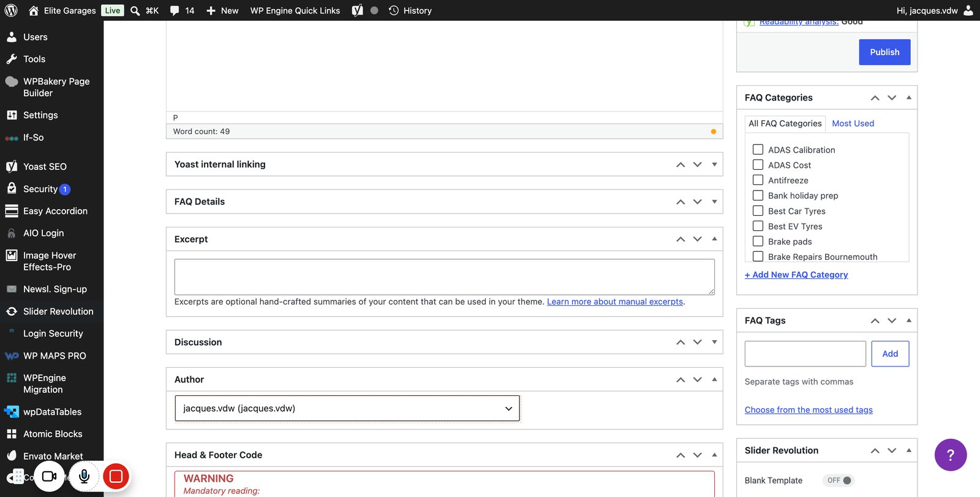Viewport: 980px width, 497px height.
Task: Toggle the camera icon in recorder
Action: pos(50,476)
